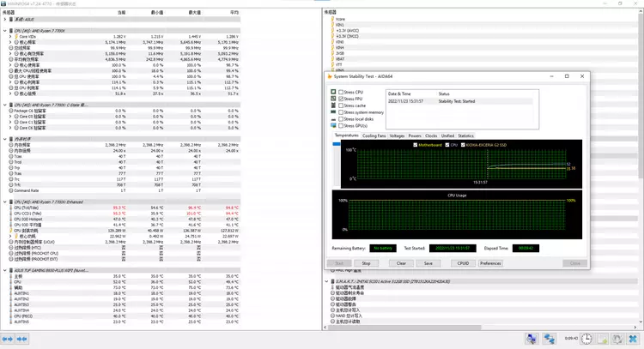The height and width of the screenshot is (349, 644).
Task: Click the clock icon of Package C6 row
Action: [11, 111]
